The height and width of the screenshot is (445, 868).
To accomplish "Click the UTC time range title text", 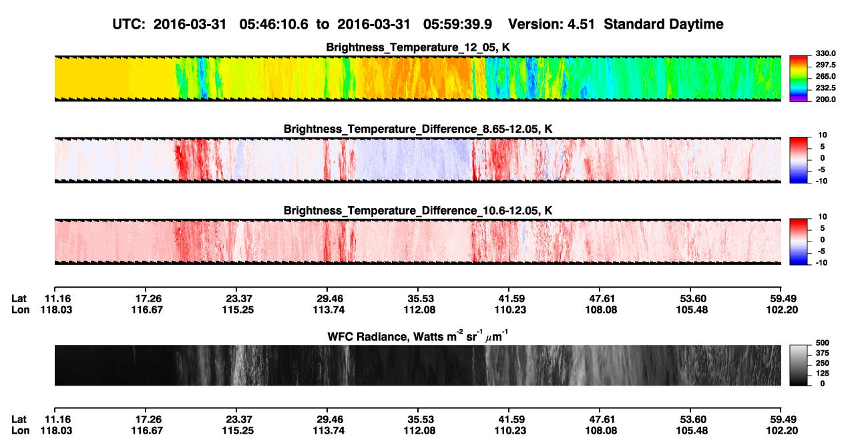I will coord(419,25).
